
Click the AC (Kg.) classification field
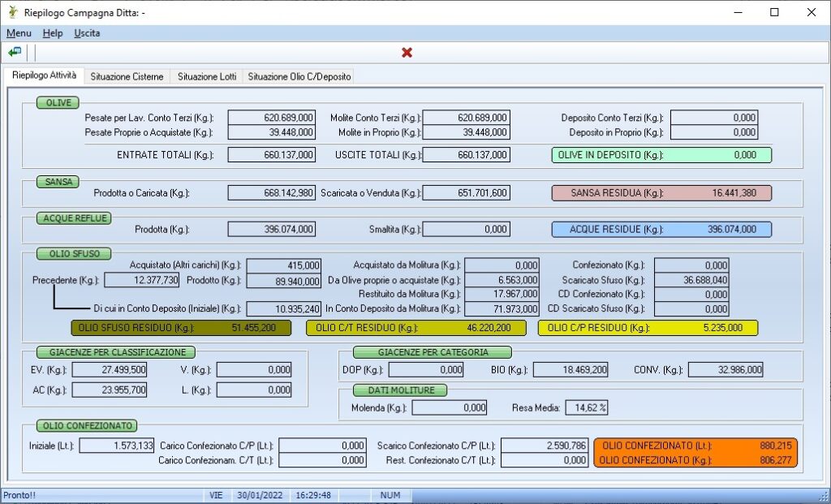tap(110, 390)
